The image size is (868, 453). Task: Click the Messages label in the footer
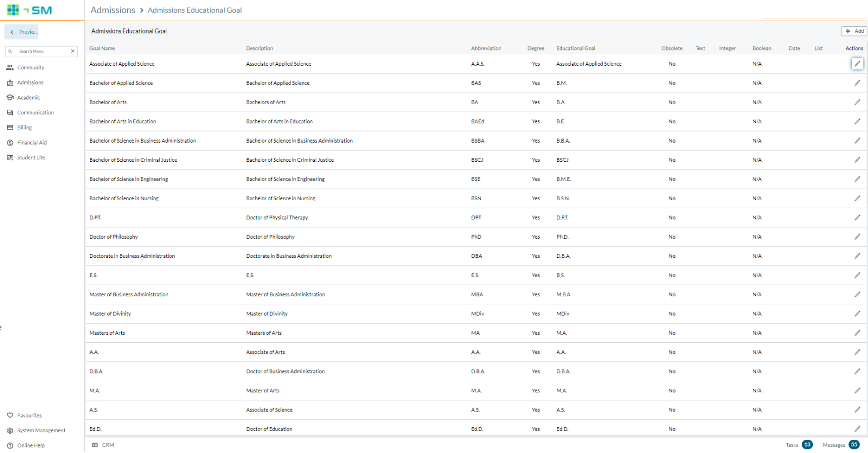pyautogui.click(x=834, y=445)
